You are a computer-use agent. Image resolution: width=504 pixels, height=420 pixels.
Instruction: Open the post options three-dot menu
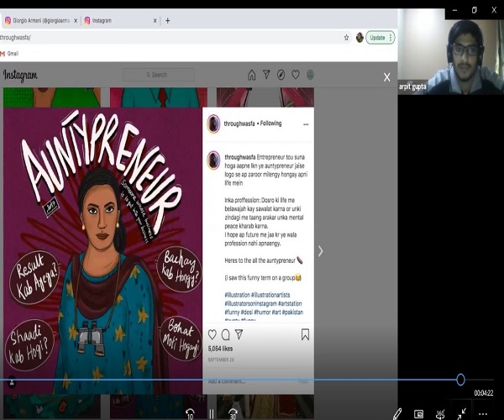306,124
